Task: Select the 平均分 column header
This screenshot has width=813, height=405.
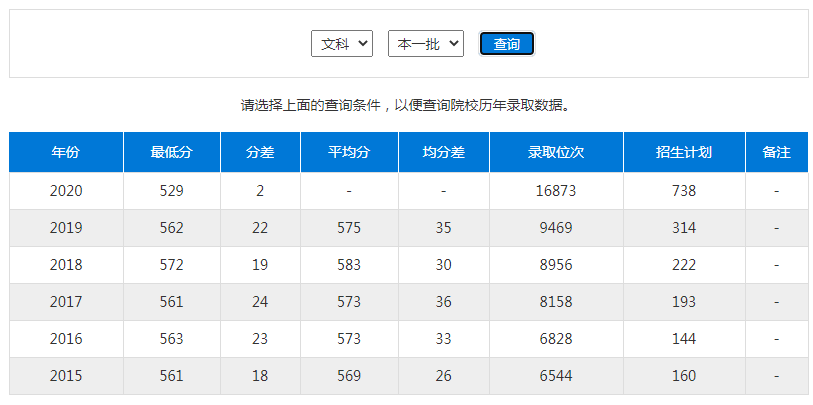Action: point(349,152)
